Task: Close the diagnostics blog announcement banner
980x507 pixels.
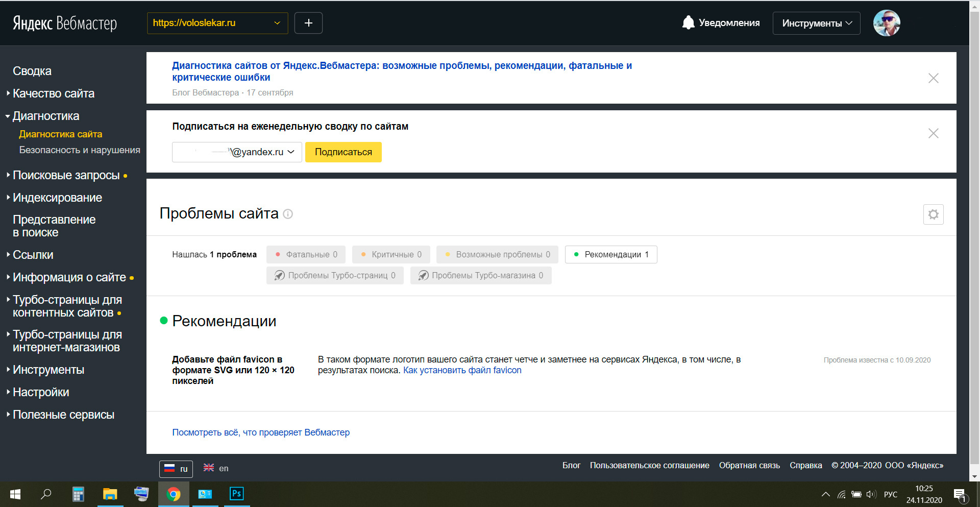Action: [934, 78]
